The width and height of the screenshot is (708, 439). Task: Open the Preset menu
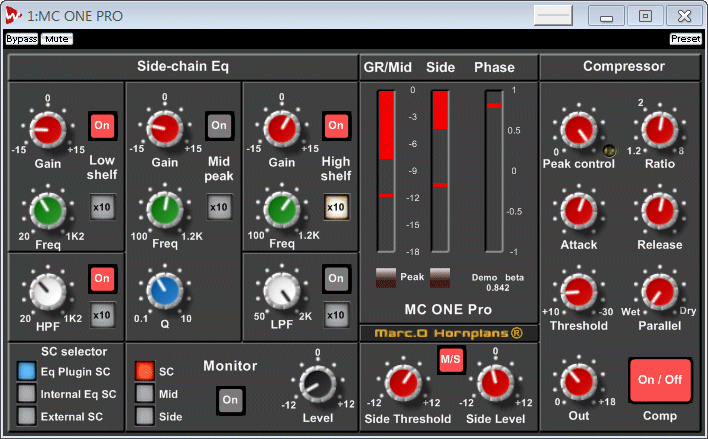[685, 39]
